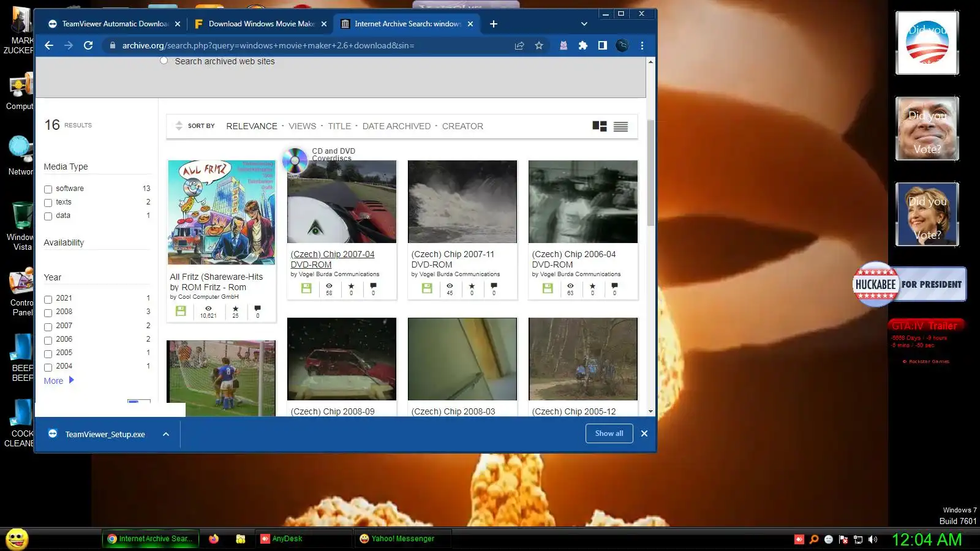Open the Chrome profile avatar

click(x=622, y=45)
